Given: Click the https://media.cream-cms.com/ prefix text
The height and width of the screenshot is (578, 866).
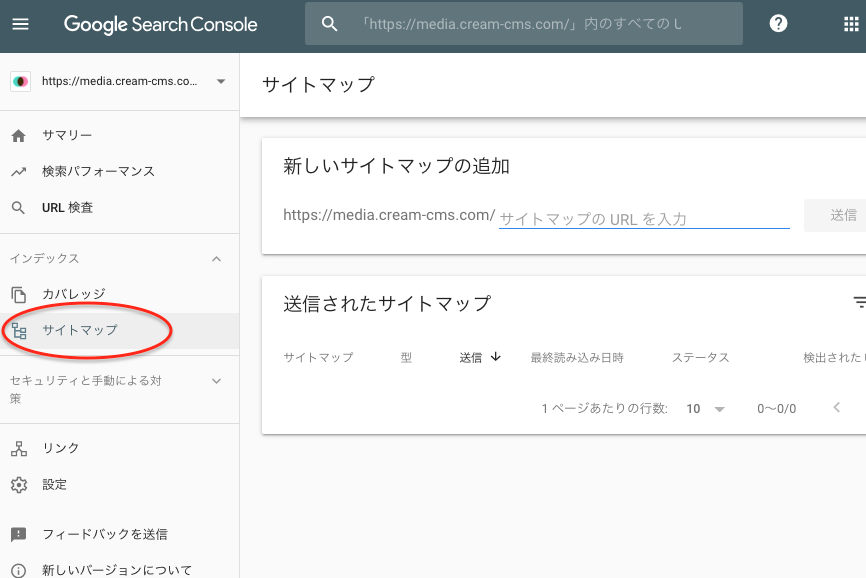Looking at the screenshot, I should click(x=389, y=215).
